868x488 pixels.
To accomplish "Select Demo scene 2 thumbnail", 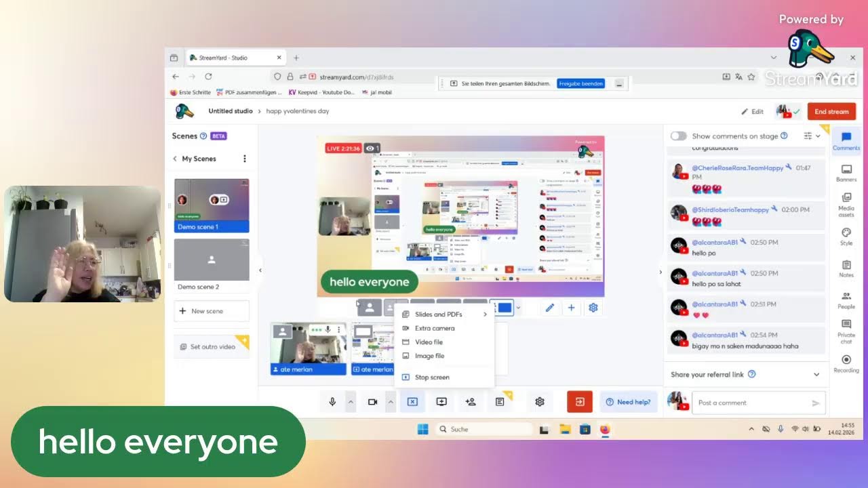I will coord(212,265).
